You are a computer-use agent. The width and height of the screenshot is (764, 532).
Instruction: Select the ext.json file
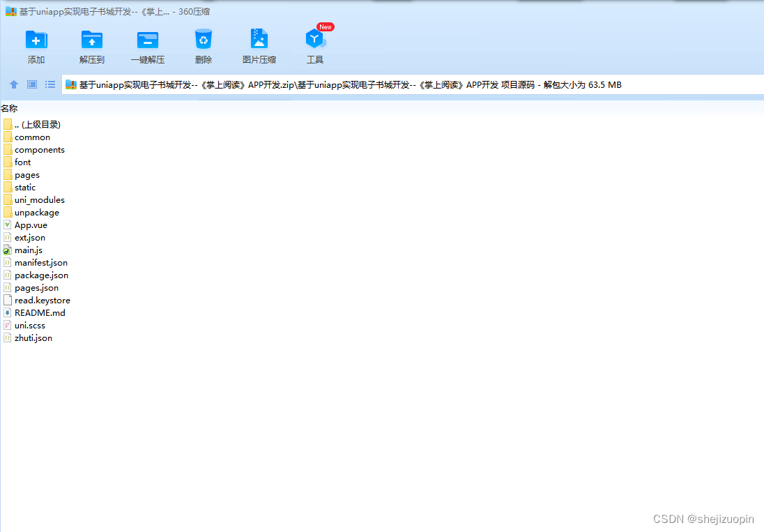coord(24,238)
